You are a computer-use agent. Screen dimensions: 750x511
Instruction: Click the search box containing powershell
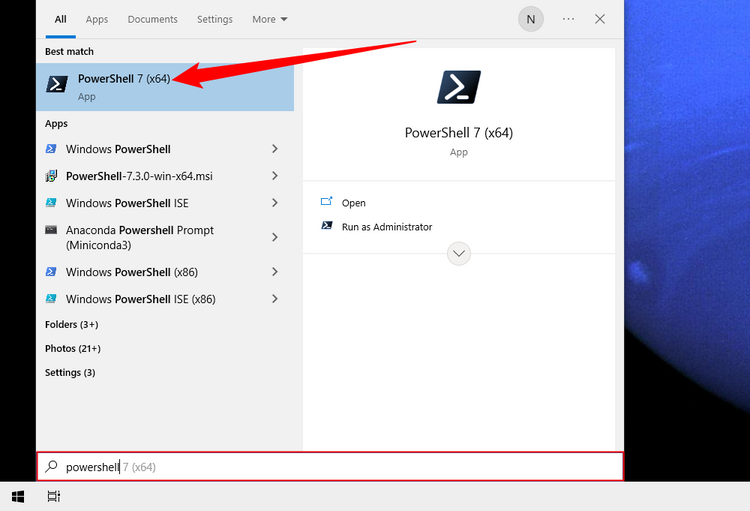pyautogui.click(x=330, y=467)
